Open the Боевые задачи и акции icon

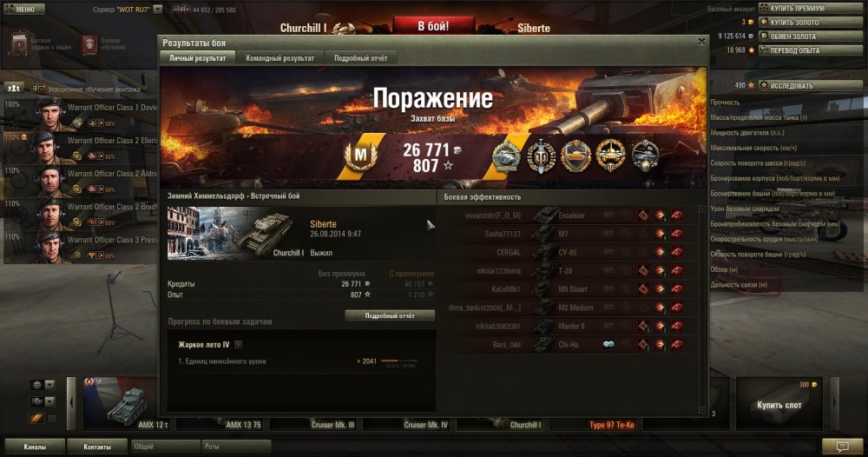pos(19,43)
